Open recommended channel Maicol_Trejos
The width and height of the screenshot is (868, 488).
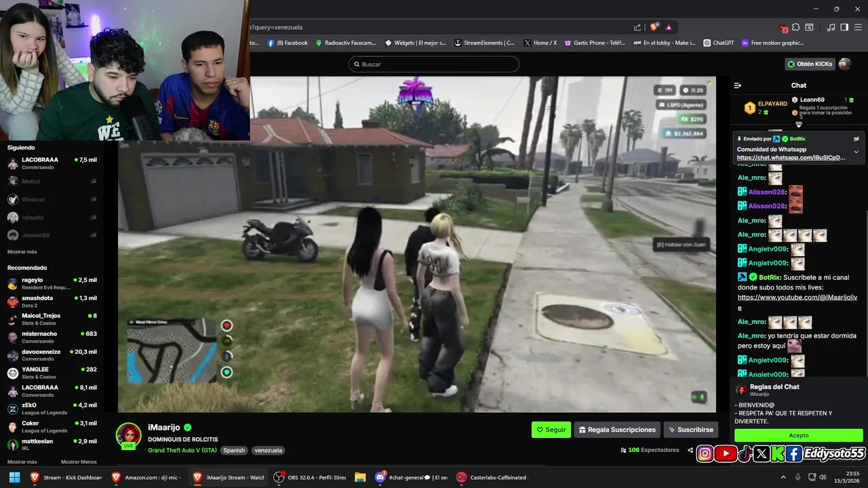click(x=52, y=319)
